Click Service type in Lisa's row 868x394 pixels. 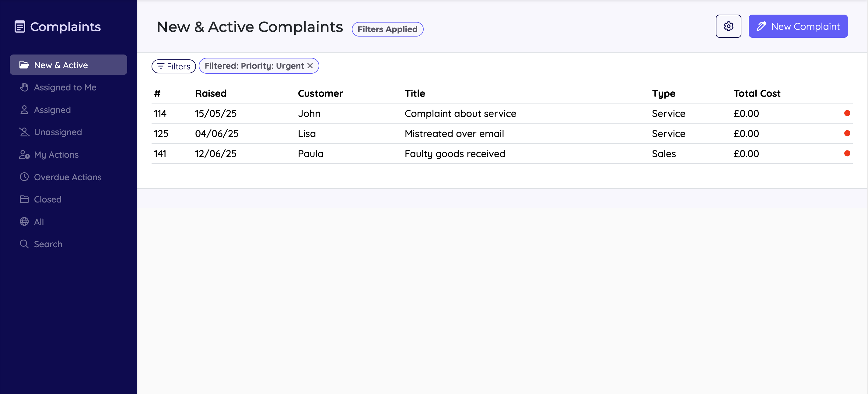(669, 134)
